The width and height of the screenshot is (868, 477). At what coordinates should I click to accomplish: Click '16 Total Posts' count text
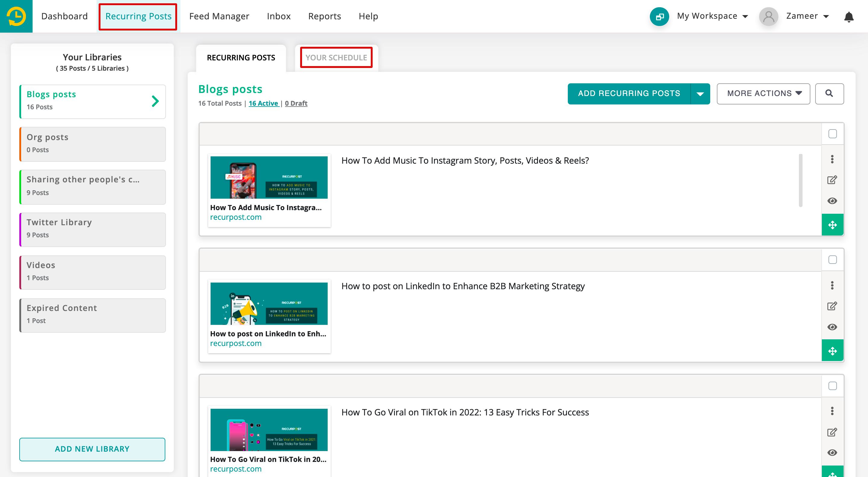220,103
